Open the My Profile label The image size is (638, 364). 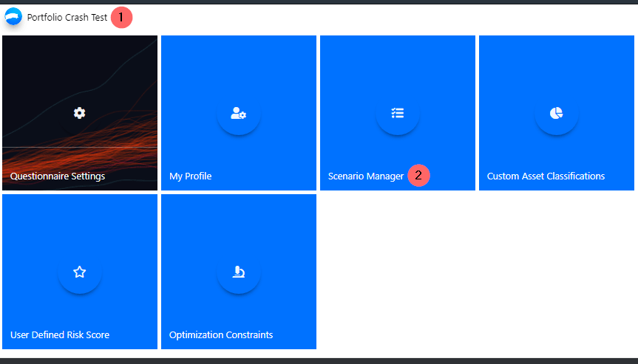click(x=190, y=176)
